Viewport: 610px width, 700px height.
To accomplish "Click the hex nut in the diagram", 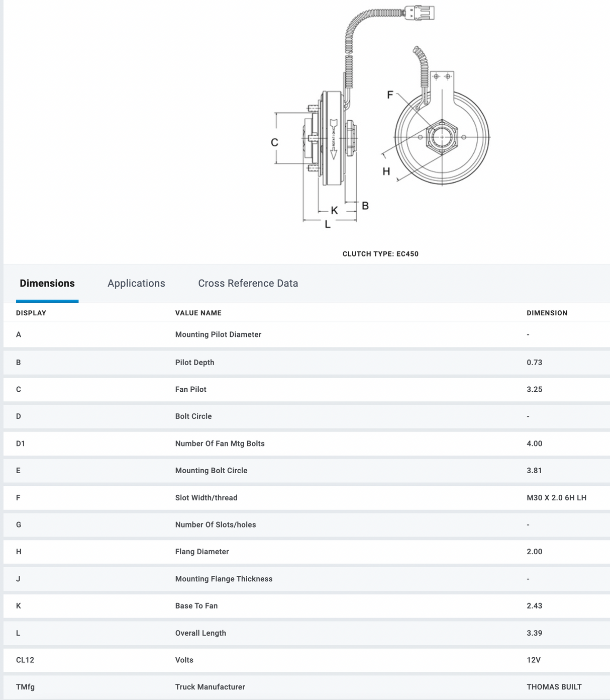I will tap(442, 137).
